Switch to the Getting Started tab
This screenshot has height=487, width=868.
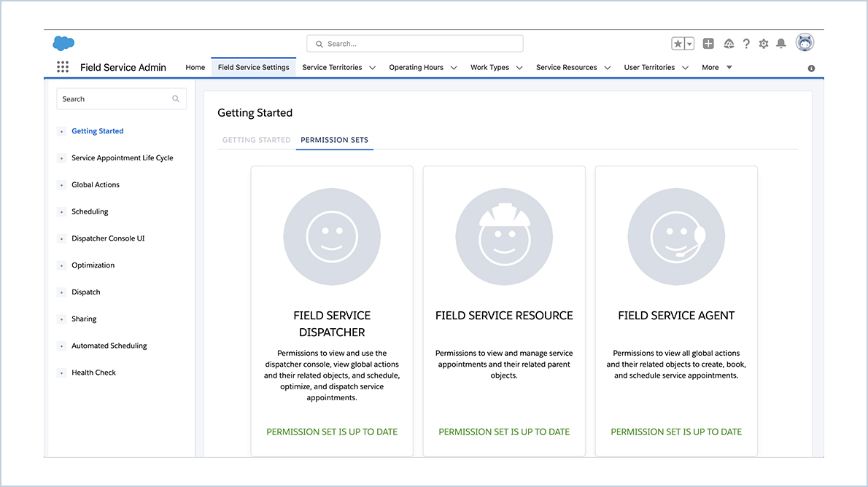point(255,140)
